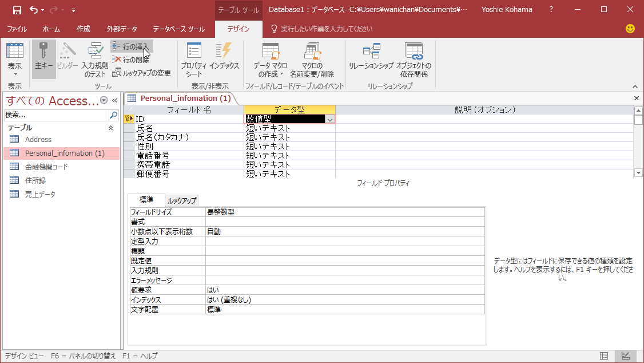The image size is (644, 363).
Task: Click the 値要求 property value はい
Action: point(345,290)
